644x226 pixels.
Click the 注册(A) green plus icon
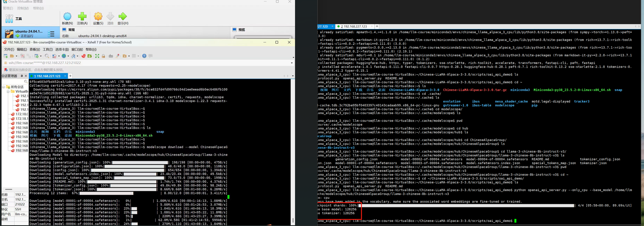coord(82,17)
